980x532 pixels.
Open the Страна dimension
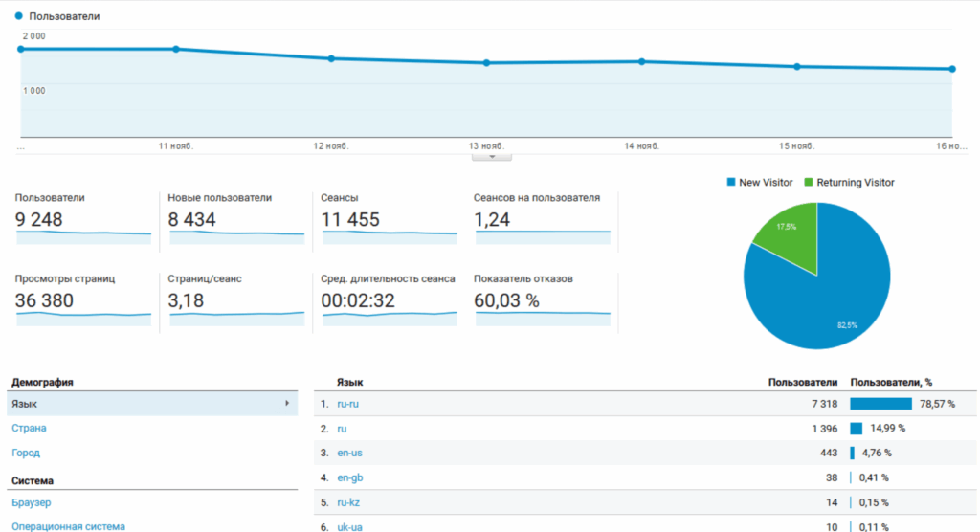point(29,428)
